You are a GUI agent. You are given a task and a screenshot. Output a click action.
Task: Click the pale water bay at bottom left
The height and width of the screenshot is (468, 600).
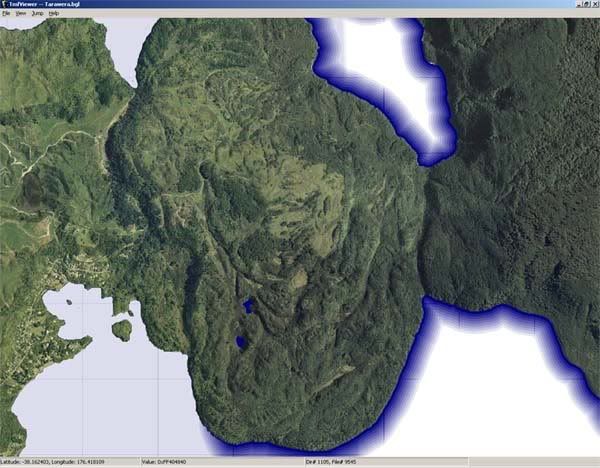pyautogui.click(x=90, y=400)
